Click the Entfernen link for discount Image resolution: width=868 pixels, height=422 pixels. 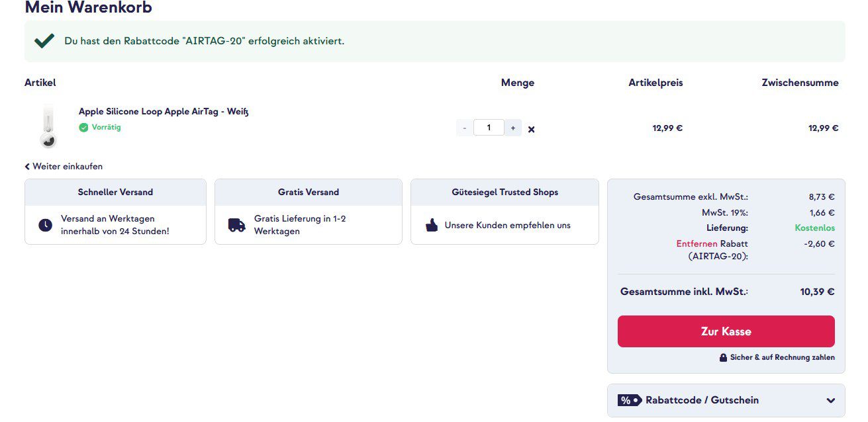click(x=697, y=243)
